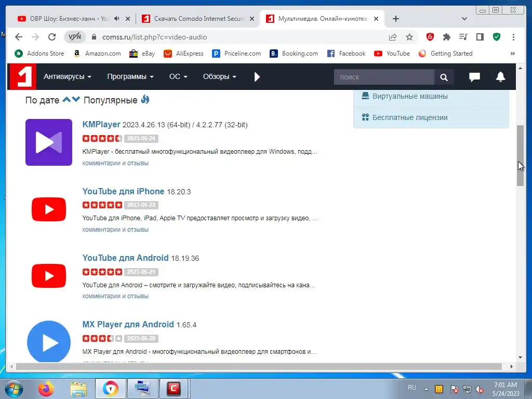This screenshot has height=399, width=532.
Task: Launch Firefox from taskbar
Action: 46,389
